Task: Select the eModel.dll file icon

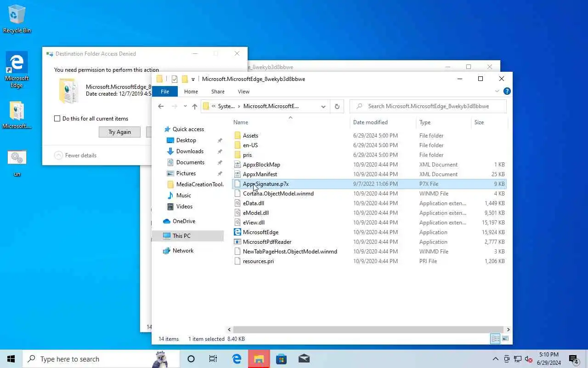Action: [237, 213]
